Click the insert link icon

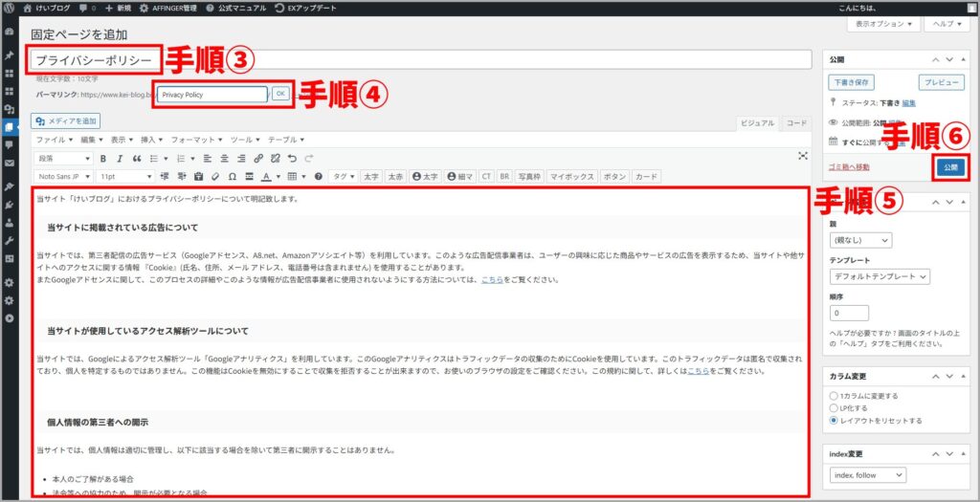point(257,159)
